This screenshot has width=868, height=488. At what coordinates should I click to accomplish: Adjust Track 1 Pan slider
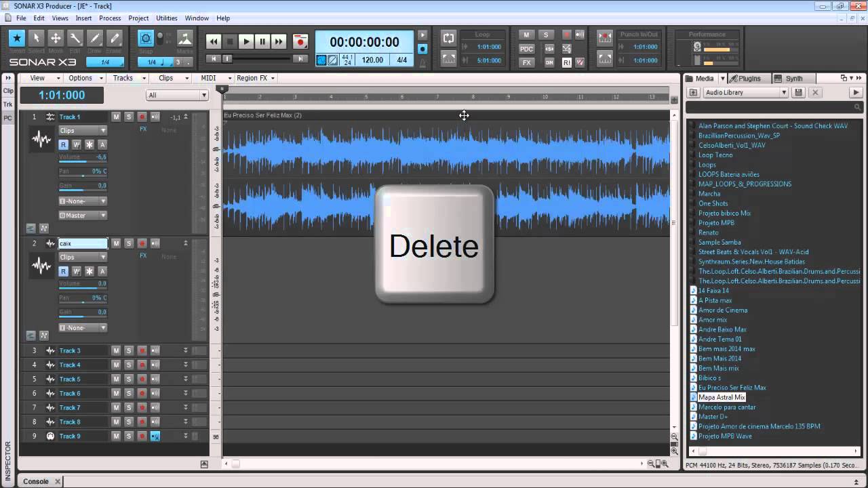83,173
